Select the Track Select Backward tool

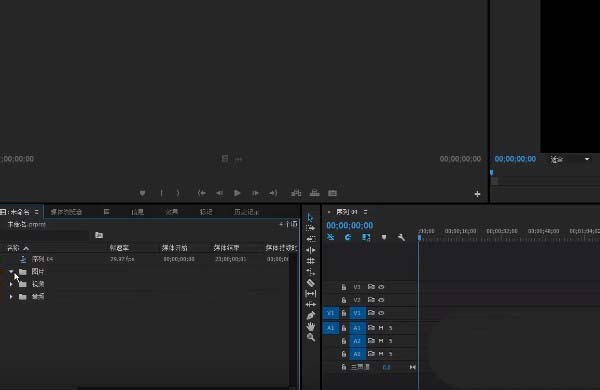point(310,239)
